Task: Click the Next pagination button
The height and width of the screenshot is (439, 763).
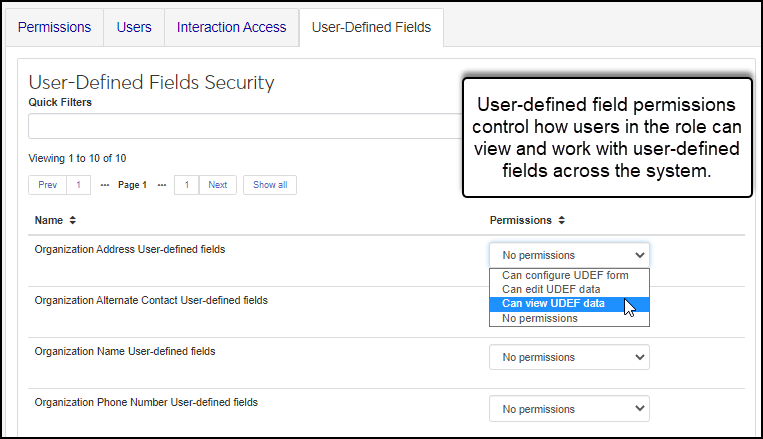Action: point(217,185)
